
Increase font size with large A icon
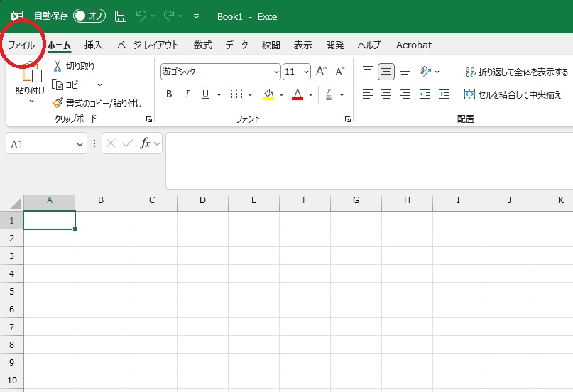pos(321,71)
